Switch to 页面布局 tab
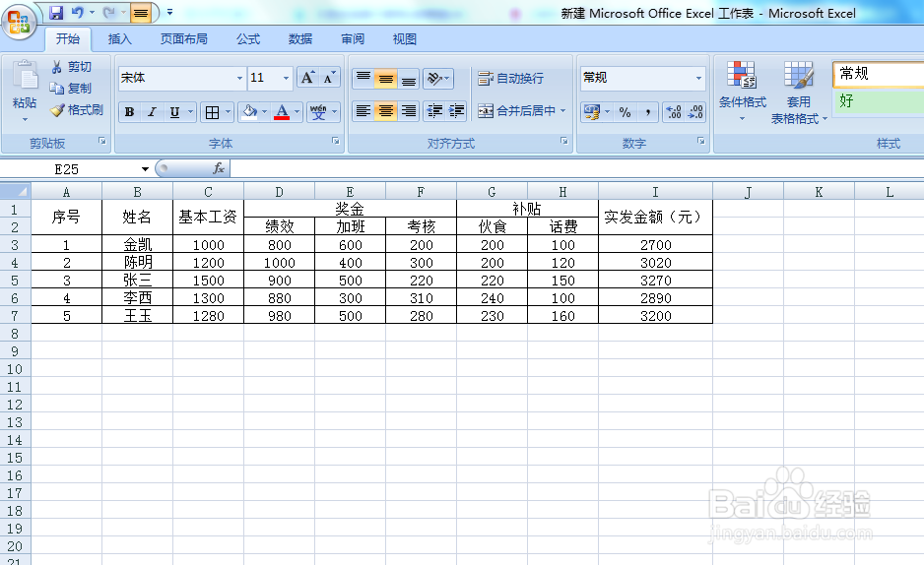Image resolution: width=924 pixels, height=565 pixels. [x=184, y=38]
